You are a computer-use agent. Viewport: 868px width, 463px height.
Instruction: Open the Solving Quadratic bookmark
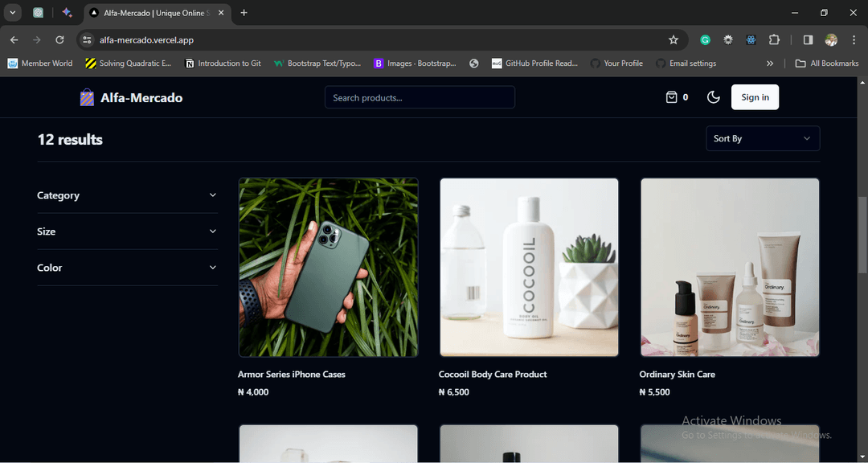click(x=129, y=64)
